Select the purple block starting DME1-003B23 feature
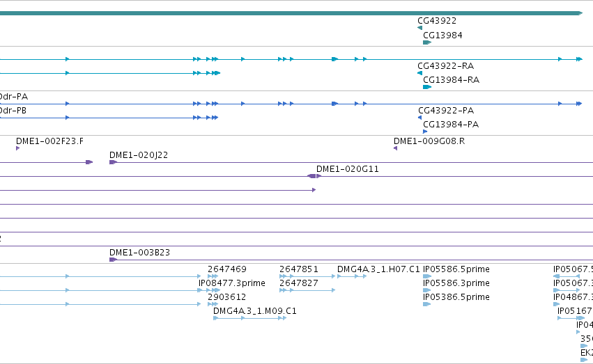This screenshot has height=364, width=593. click(x=113, y=260)
